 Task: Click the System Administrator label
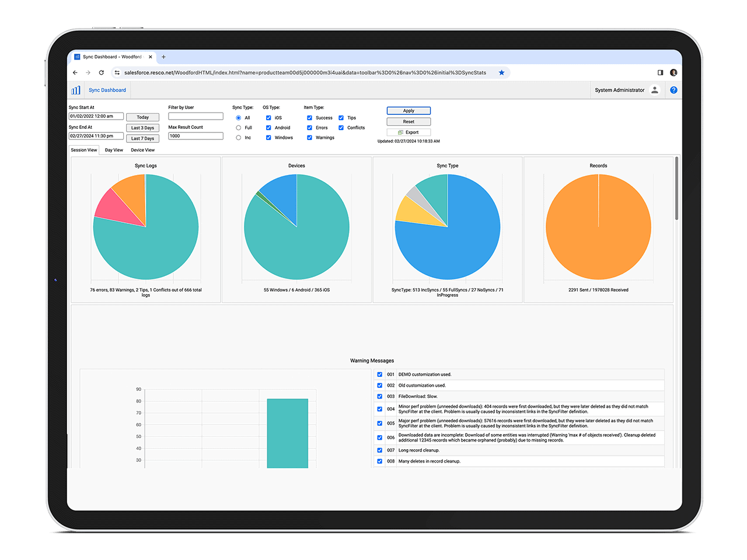tap(620, 90)
